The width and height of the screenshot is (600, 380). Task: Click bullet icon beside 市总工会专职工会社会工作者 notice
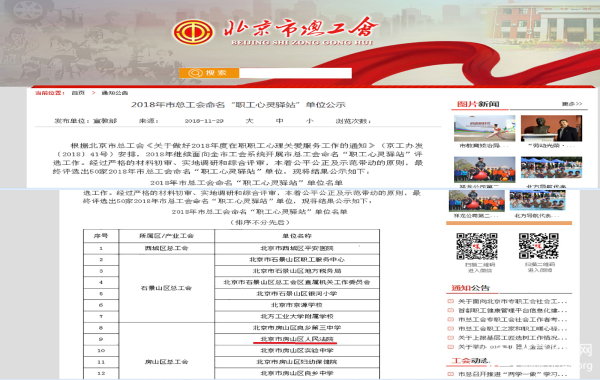451,320
